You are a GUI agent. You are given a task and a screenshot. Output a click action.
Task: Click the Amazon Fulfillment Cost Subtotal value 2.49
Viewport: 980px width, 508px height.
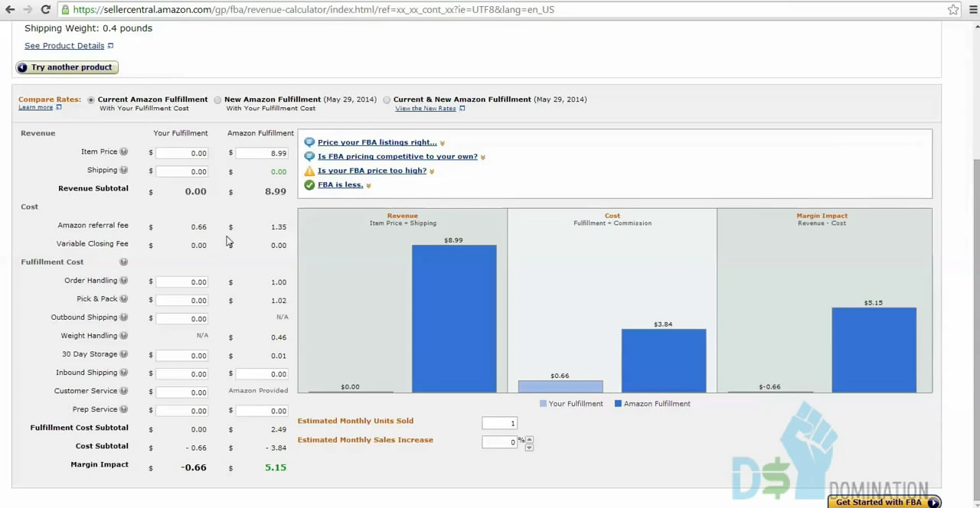279,430
